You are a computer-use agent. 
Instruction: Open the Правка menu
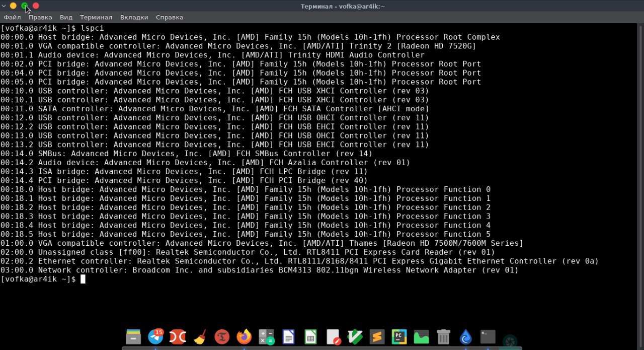click(x=40, y=17)
